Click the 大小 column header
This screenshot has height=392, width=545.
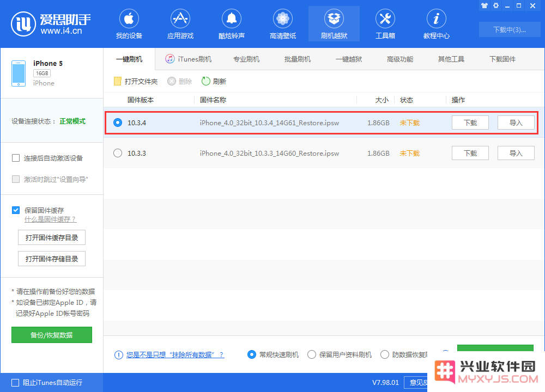click(381, 100)
